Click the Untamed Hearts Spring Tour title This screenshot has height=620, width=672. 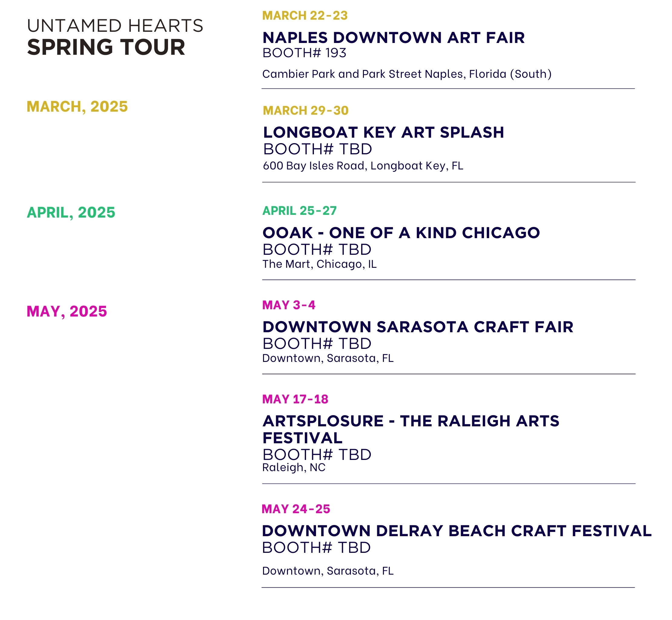(115, 37)
